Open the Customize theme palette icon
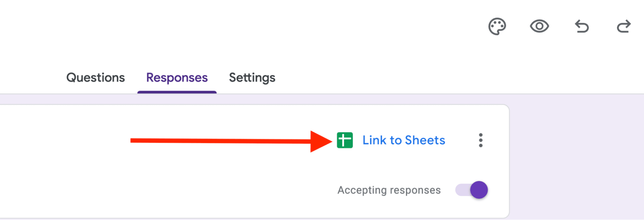 click(x=497, y=26)
